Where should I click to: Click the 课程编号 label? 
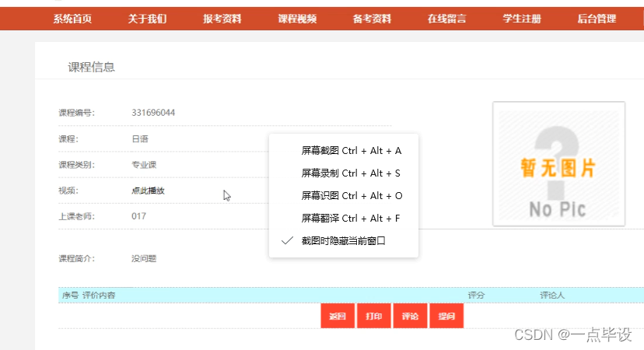(x=77, y=113)
